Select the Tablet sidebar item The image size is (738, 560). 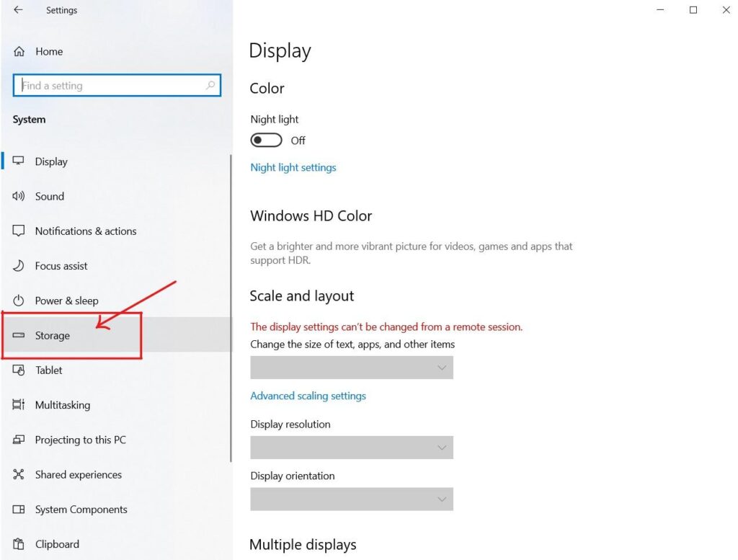[x=116, y=370]
